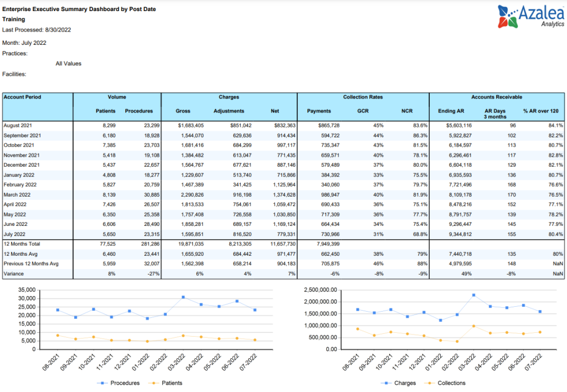Click the '12 Months Avg' row label
Screen dimensions: 567x392
click(20, 254)
